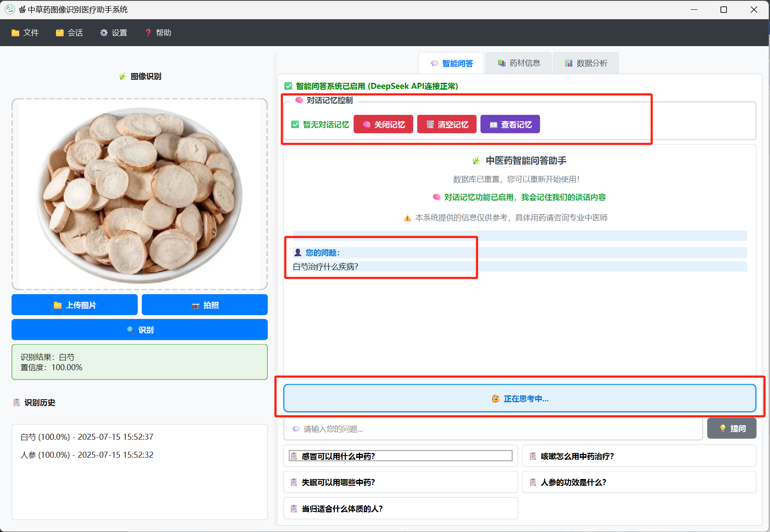Select history entry 白芍 (100.0%) 15:52:37
The height and width of the screenshot is (532, 770).
(x=87, y=437)
